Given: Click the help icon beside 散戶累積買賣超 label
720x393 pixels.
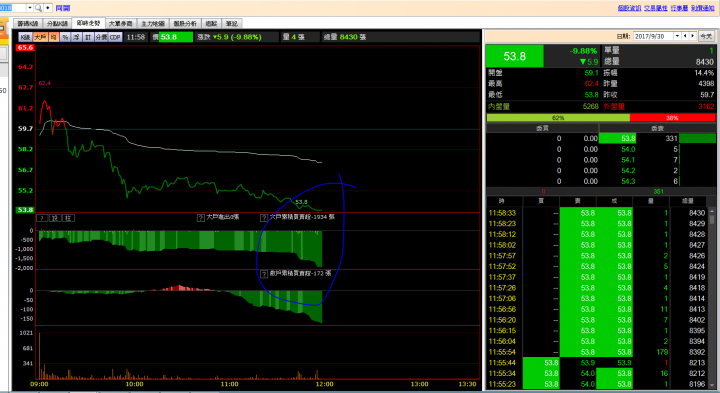Looking at the screenshot, I should point(264,274).
